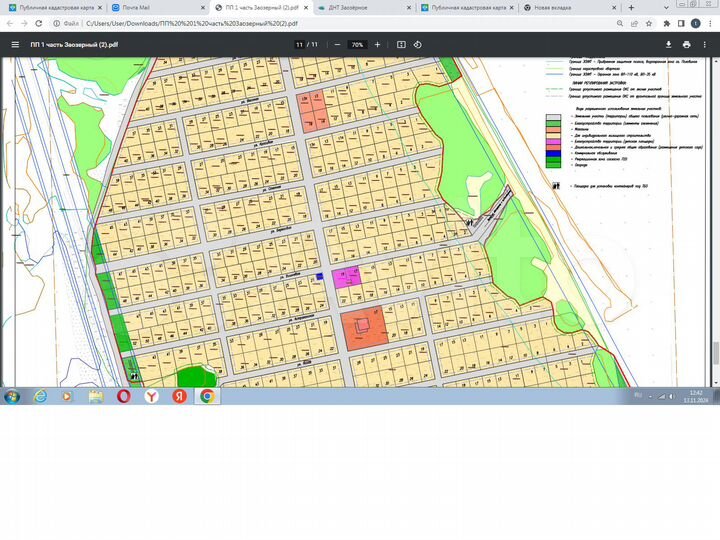The height and width of the screenshot is (540, 720).
Task: Zoom in the PDF document
Action: (x=379, y=45)
